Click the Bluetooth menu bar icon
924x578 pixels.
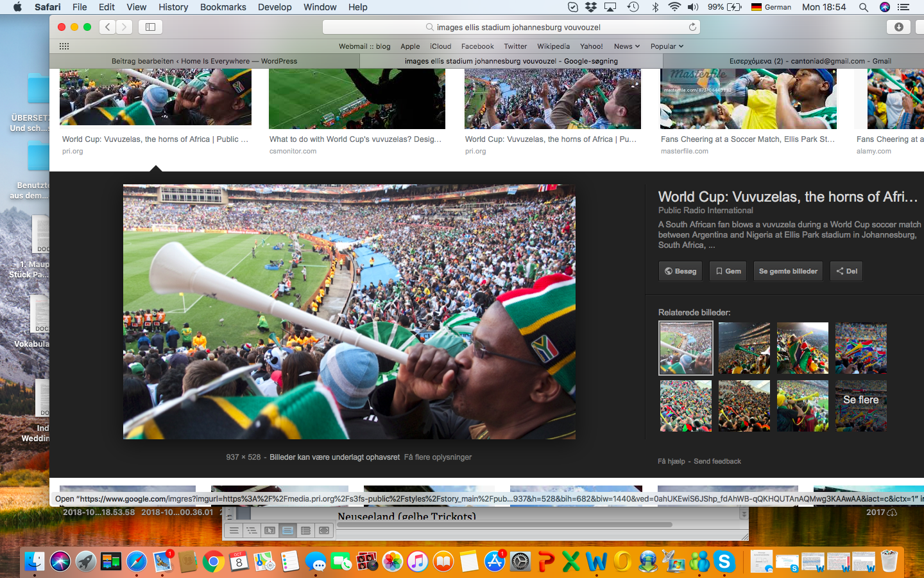(x=655, y=7)
